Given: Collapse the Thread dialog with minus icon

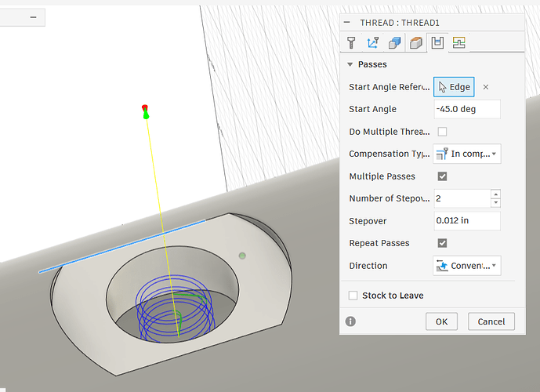Looking at the screenshot, I should coord(346,23).
